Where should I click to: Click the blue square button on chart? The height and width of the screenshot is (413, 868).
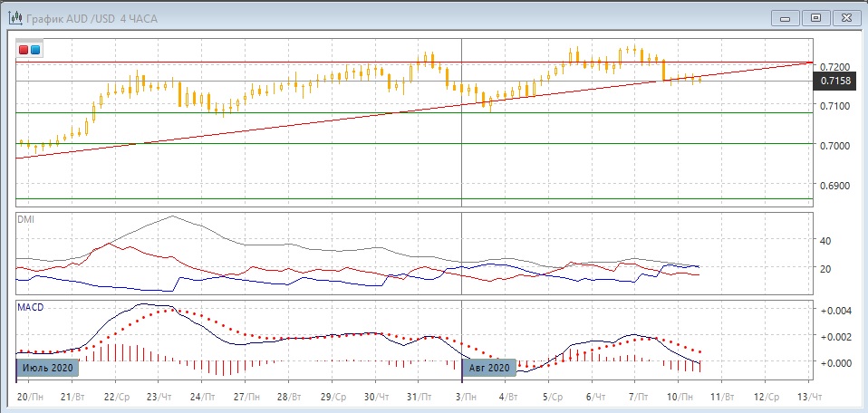pos(35,50)
